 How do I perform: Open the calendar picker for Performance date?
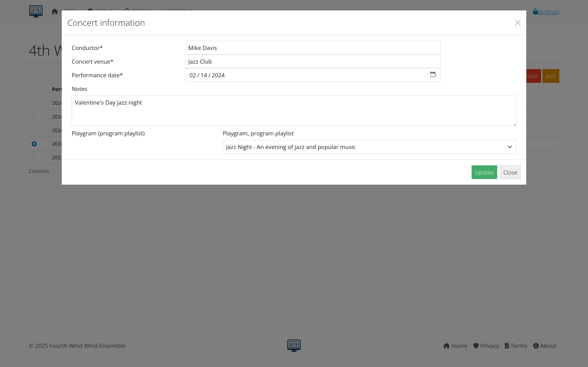(432, 74)
